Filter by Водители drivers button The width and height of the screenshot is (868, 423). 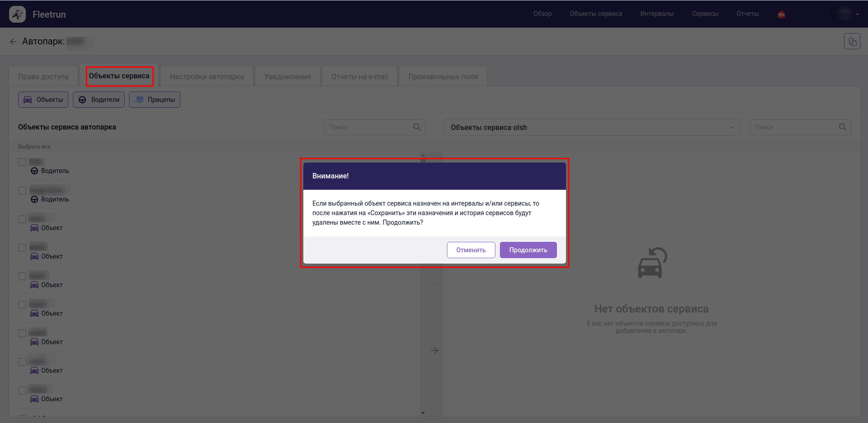(x=99, y=100)
